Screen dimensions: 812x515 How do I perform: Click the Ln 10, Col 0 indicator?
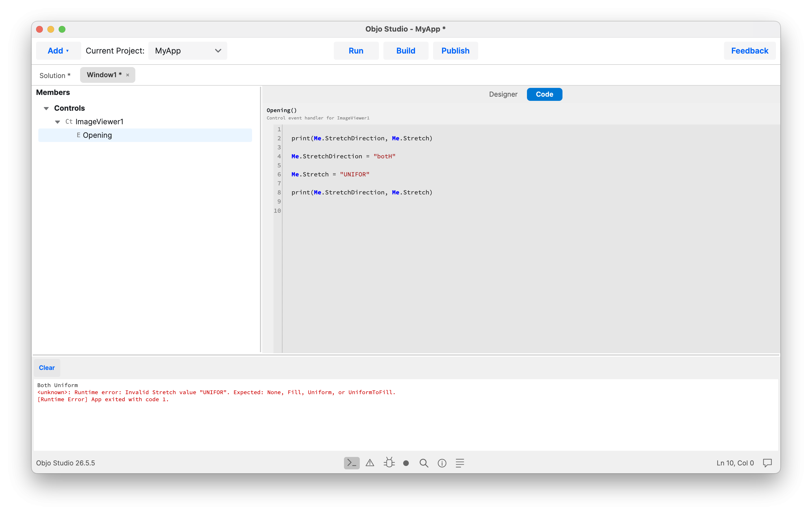tap(735, 463)
